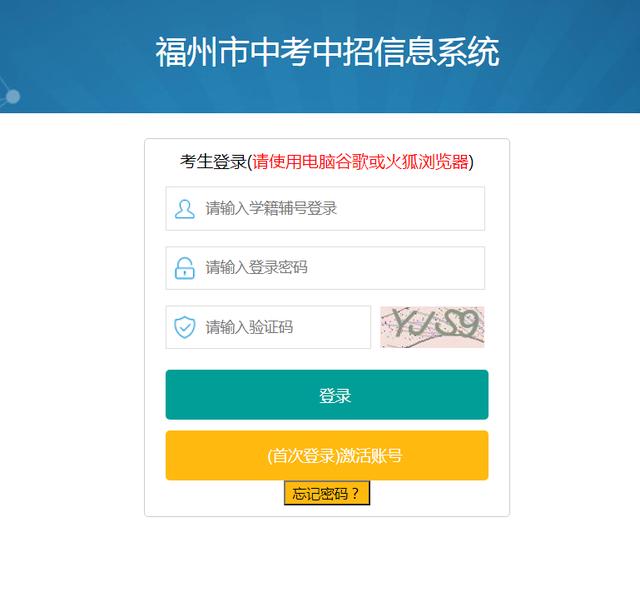Focus the 请输入登录密码 password field
The height and width of the screenshot is (592, 640).
coord(325,268)
